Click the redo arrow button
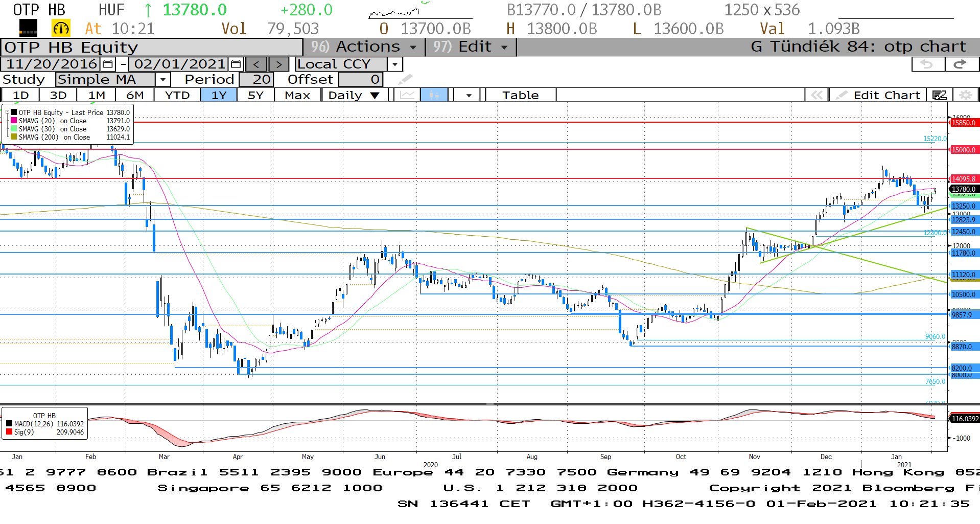This screenshot has width=980, height=524. click(x=961, y=64)
